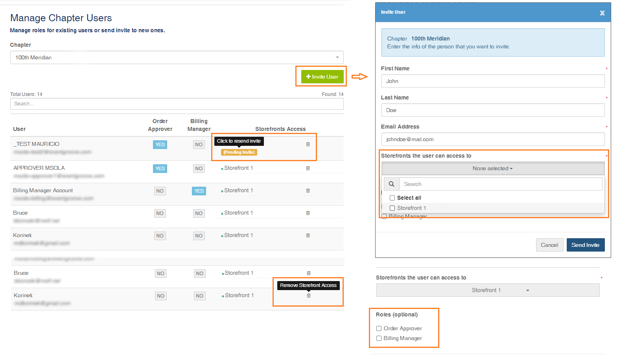Remove Storefront 1 from first Bruce row
Screen dimensions: 632x364
308,213
